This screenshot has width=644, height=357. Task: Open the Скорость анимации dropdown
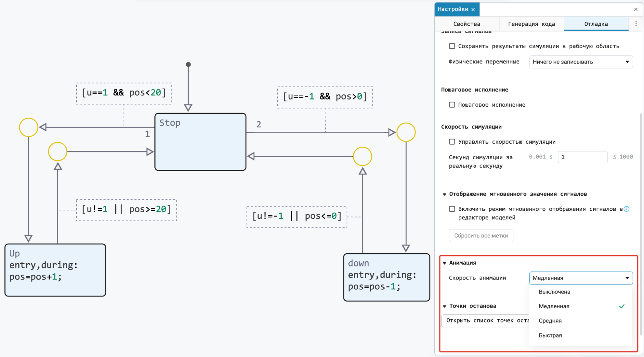pyautogui.click(x=581, y=278)
